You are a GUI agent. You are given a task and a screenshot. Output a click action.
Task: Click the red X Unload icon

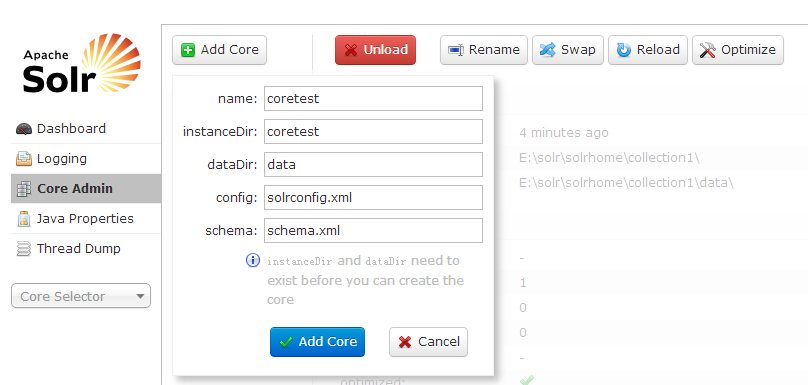[x=351, y=50]
